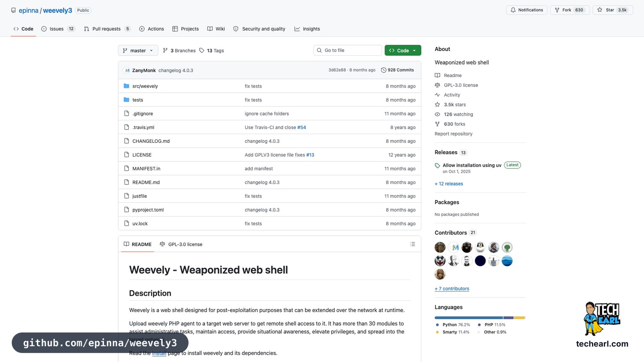Click the install link in README
This screenshot has width=644, height=362.
pyautogui.click(x=159, y=353)
